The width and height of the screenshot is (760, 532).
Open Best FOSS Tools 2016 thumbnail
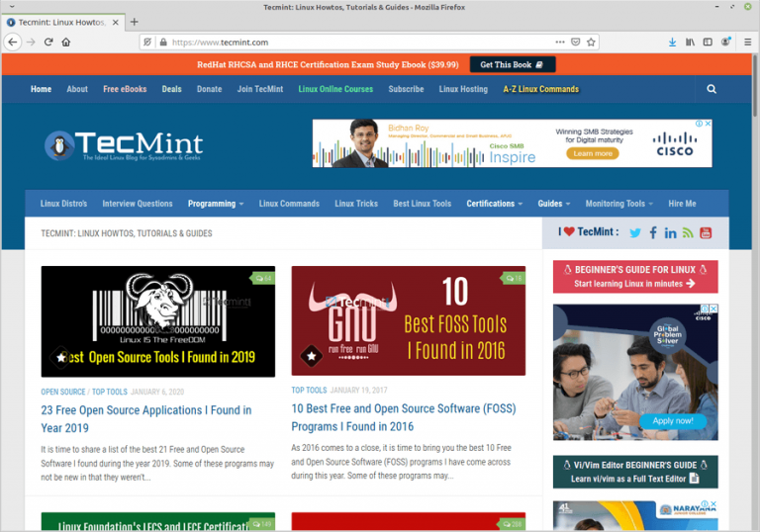tap(408, 320)
